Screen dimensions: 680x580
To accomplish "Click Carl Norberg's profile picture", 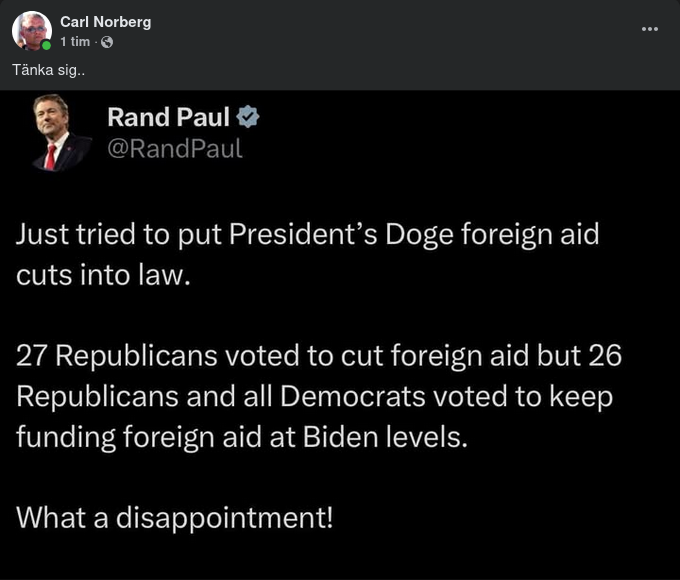I will click(x=31, y=31).
